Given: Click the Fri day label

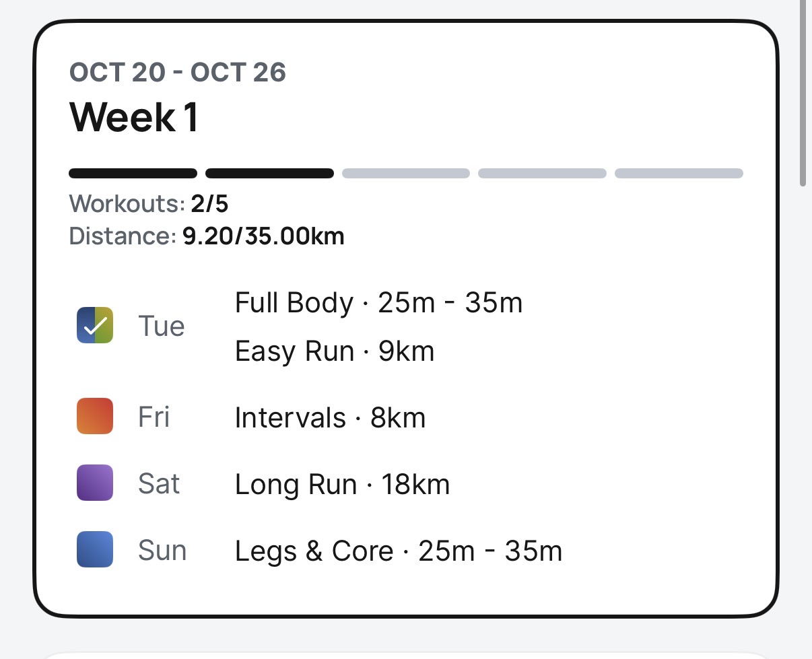Looking at the screenshot, I should click(x=154, y=417).
